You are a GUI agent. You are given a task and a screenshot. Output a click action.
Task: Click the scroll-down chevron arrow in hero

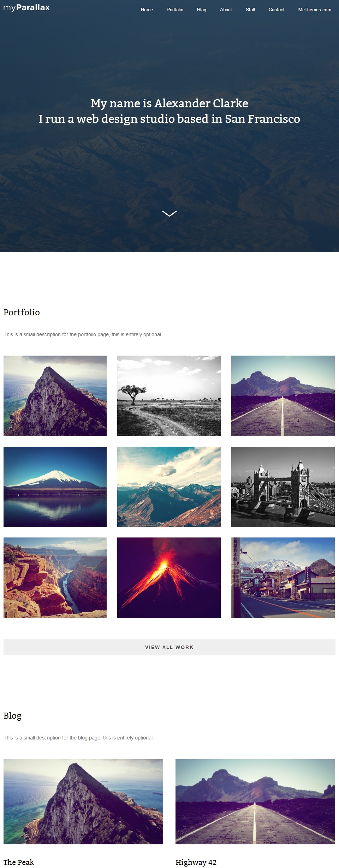[x=169, y=213]
